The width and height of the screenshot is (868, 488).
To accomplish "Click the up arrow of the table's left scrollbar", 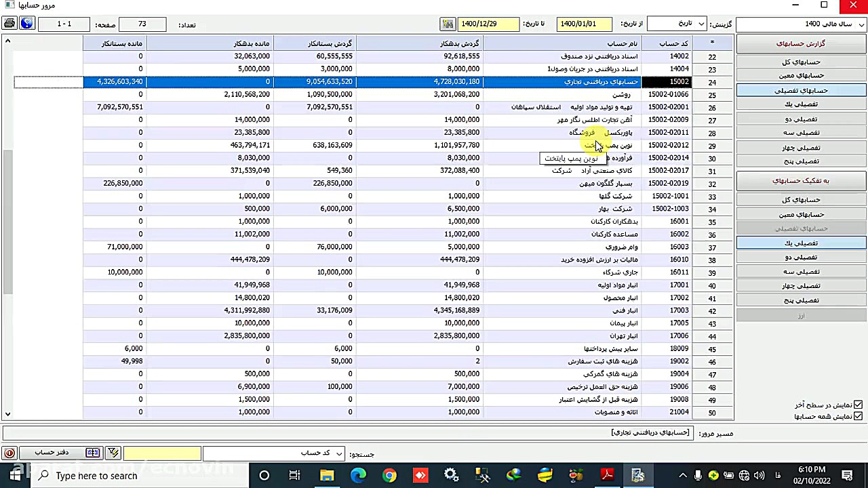I will pos(7,41).
